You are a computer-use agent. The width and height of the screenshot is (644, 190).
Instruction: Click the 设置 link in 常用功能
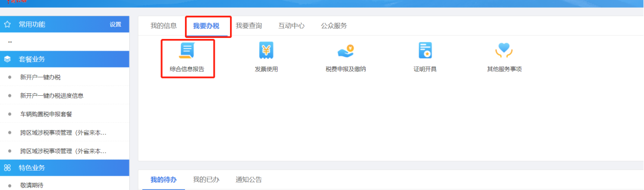pyautogui.click(x=116, y=25)
